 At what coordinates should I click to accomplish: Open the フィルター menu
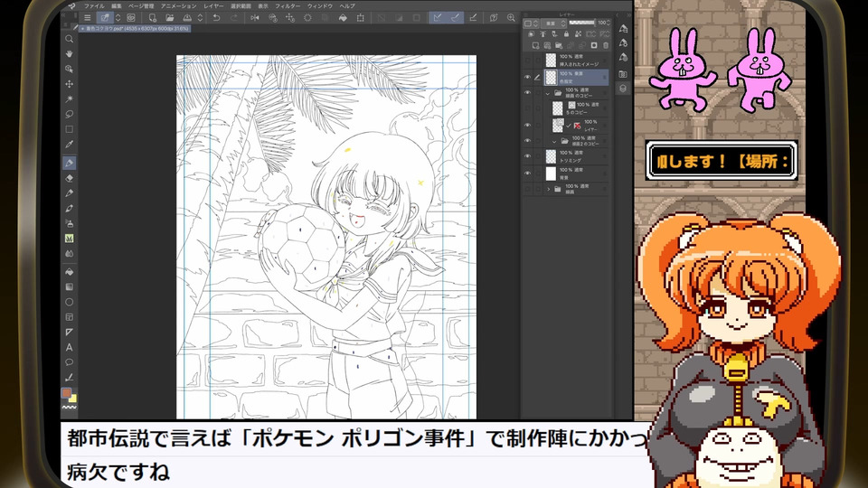click(288, 5)
